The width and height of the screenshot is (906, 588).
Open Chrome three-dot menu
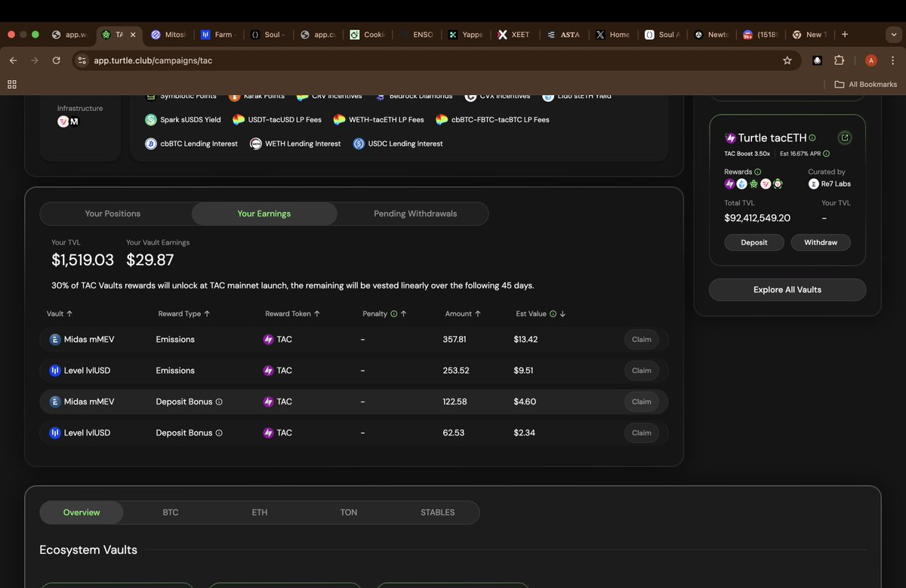[893, 60]
